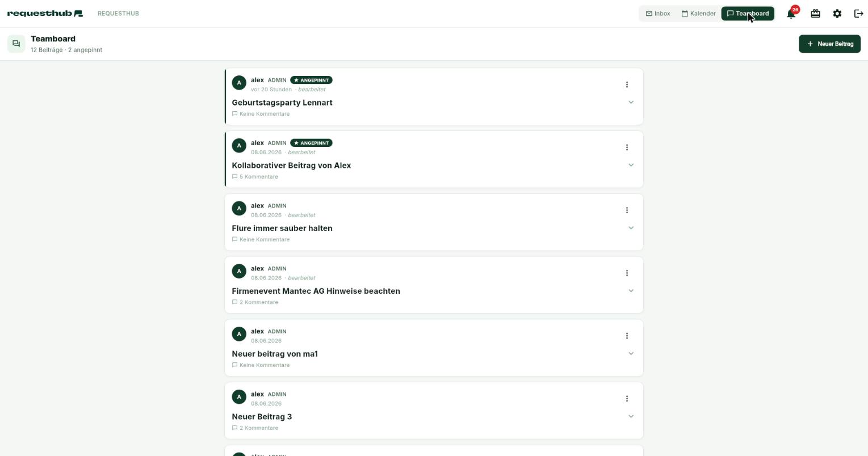
Task: Click title Neuer beitrag von ma1
Action: click(275, 354)
